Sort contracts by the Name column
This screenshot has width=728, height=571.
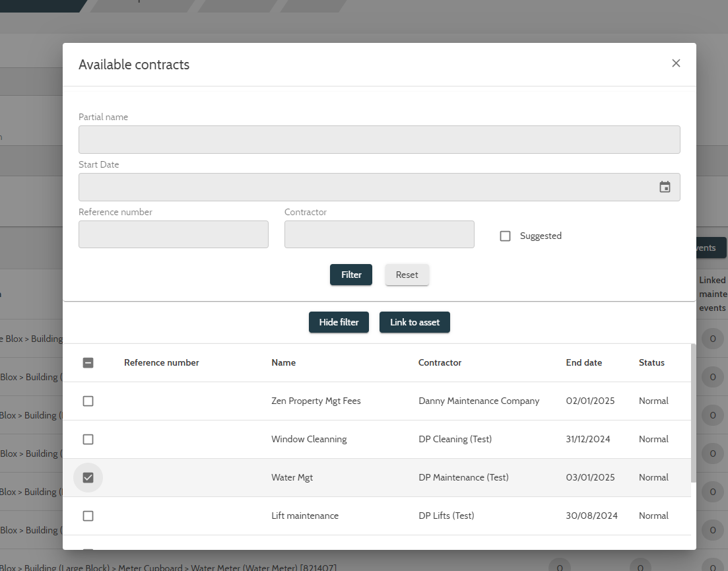click(x=283, y=362)
